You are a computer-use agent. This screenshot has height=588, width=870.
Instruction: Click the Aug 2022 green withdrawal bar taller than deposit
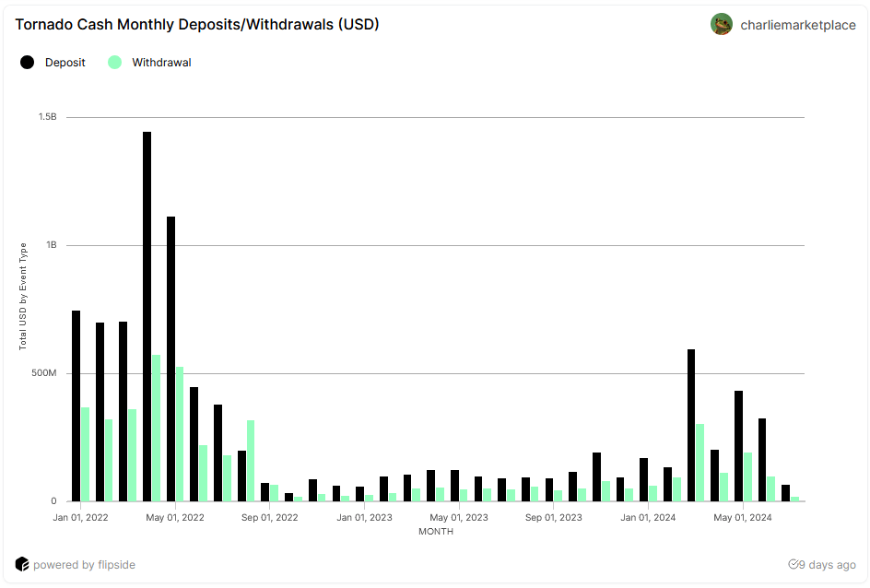point(251,461)
